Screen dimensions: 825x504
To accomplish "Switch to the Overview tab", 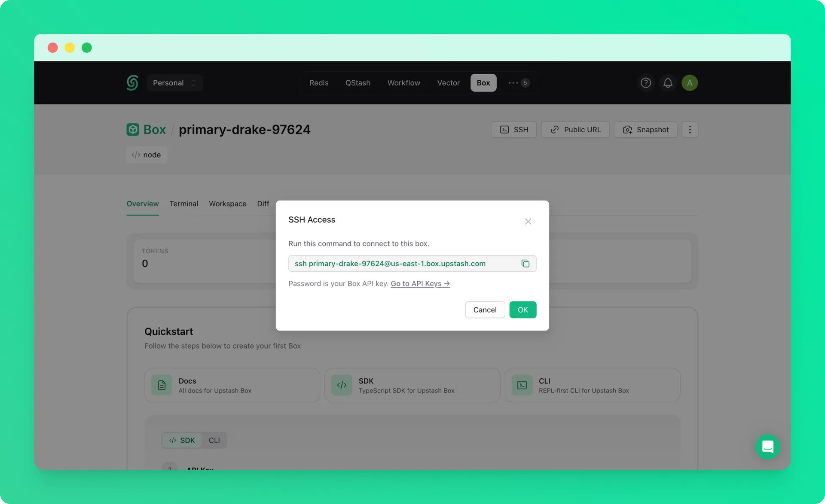I will (143, 203).
